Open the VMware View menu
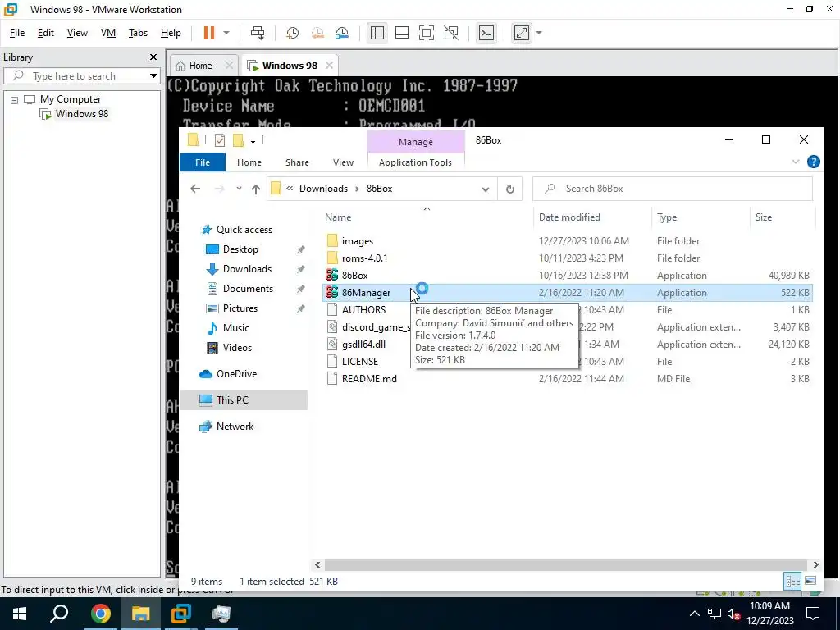This screenshot has width=840, height=630. 77,33
